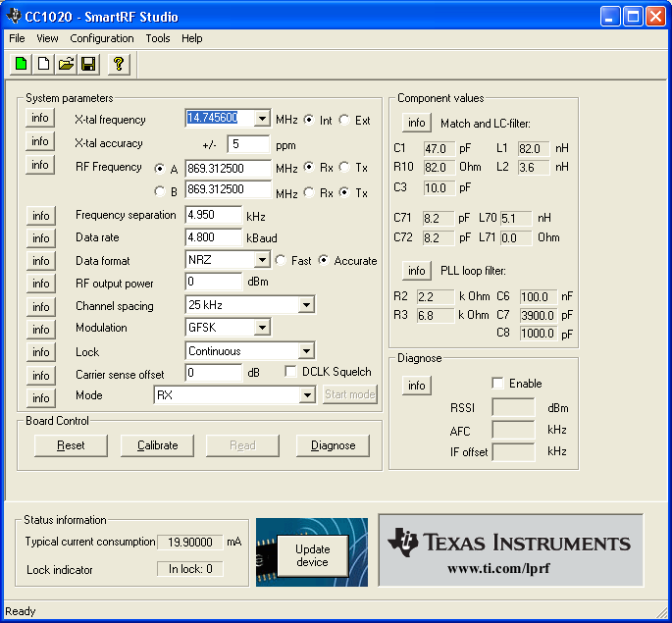672x623 pixels.
Task: Click info button for Match and LC-filter
Action: click(x=417, y=123)
